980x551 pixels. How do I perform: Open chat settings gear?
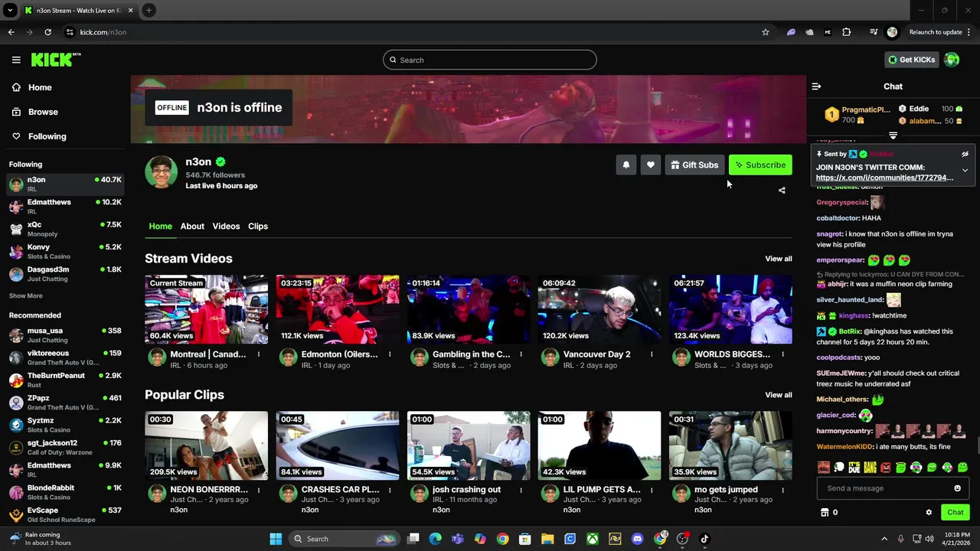tap(929, 513)
